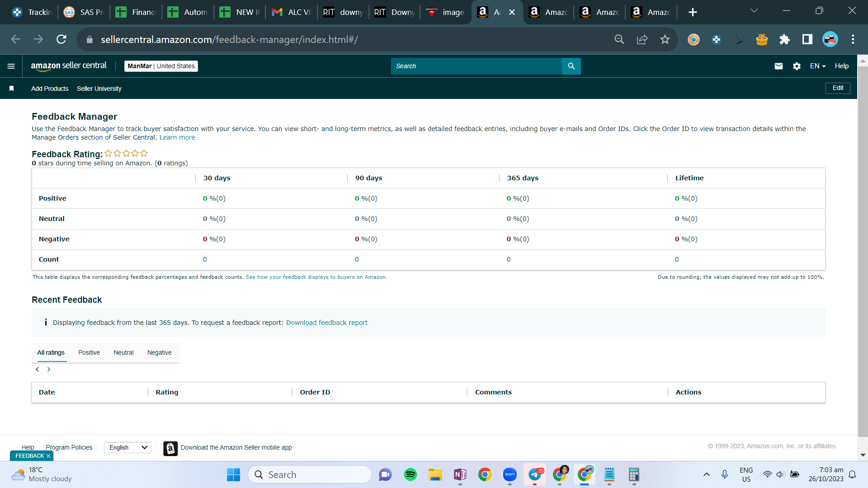The image size is (868, 488).
Task: Open Zoom from the taskbar
Action: pos(510,474)
